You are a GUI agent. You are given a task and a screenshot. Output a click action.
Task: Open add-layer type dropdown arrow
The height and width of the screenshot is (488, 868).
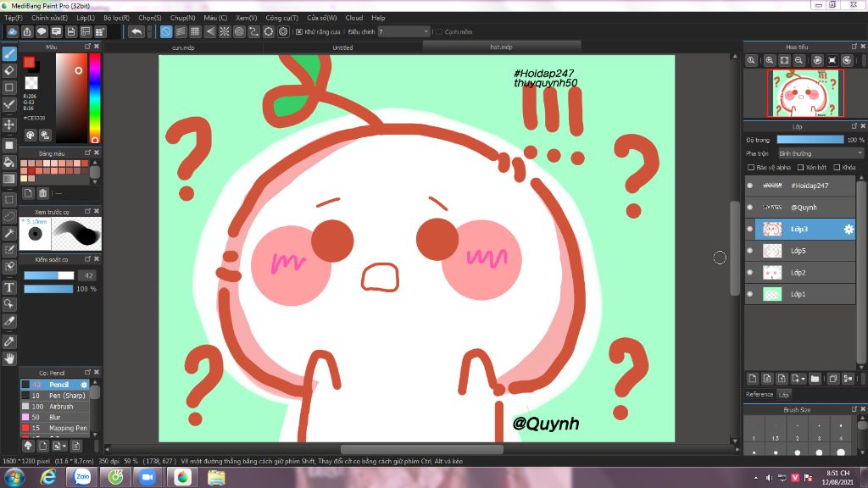coord(804,379)
